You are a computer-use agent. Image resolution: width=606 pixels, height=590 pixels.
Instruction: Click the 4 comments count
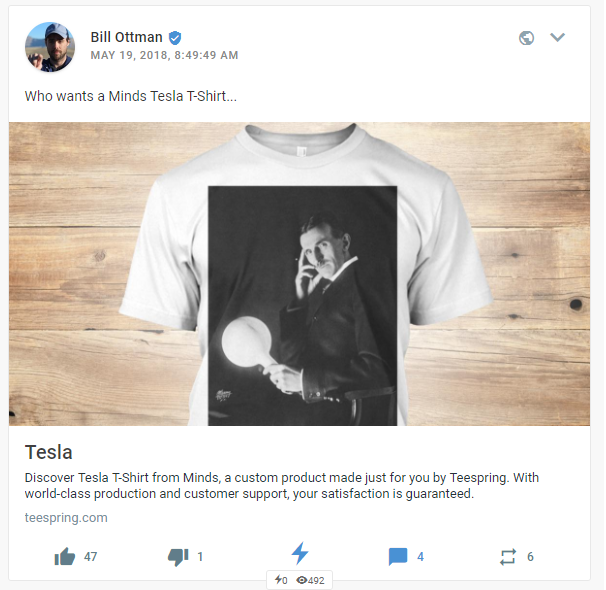point(420,557)
